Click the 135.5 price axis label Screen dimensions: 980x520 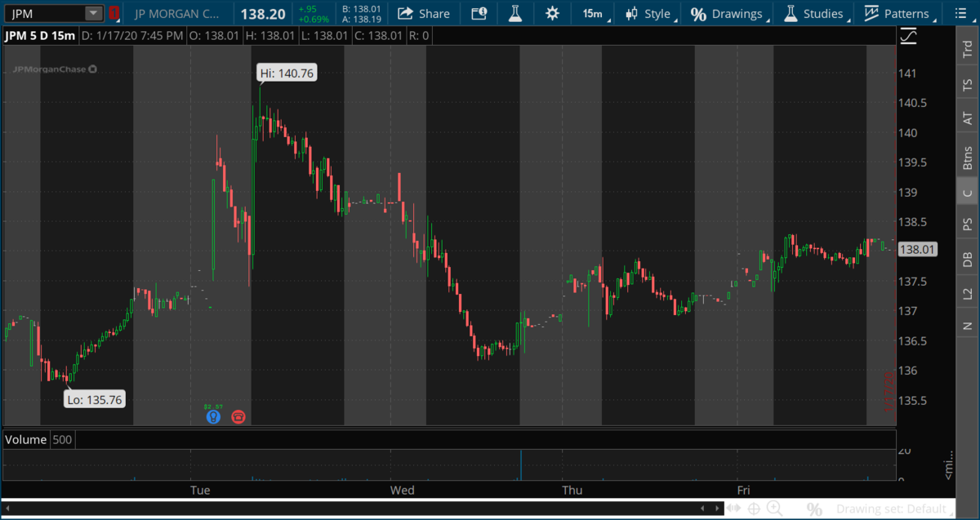(912, 400)
